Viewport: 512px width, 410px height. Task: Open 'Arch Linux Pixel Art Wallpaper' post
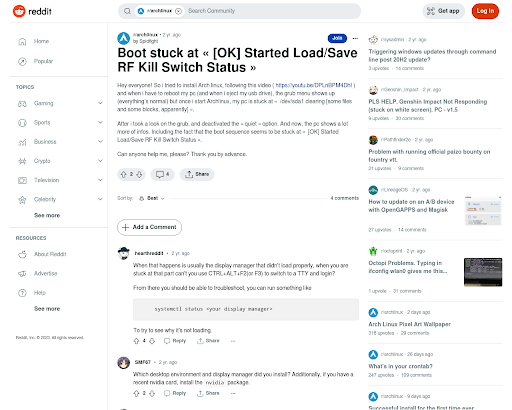click(x=409, y=324)
